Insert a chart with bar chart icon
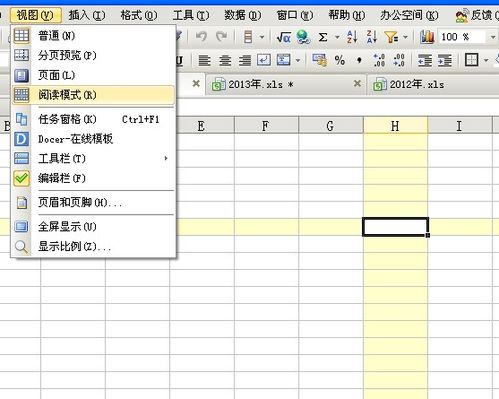Viewport: 499px width, 399px height. pos(427,37)
